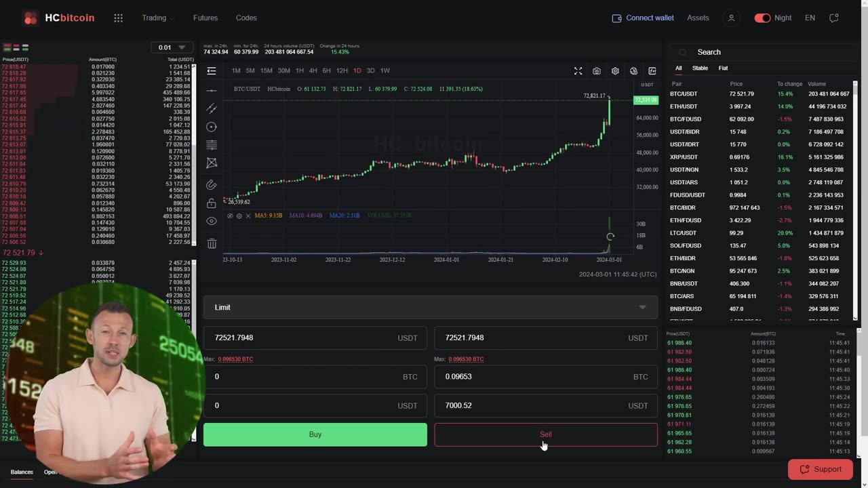
Task: Enable the magnet snap tool
Action: (212, 184)
